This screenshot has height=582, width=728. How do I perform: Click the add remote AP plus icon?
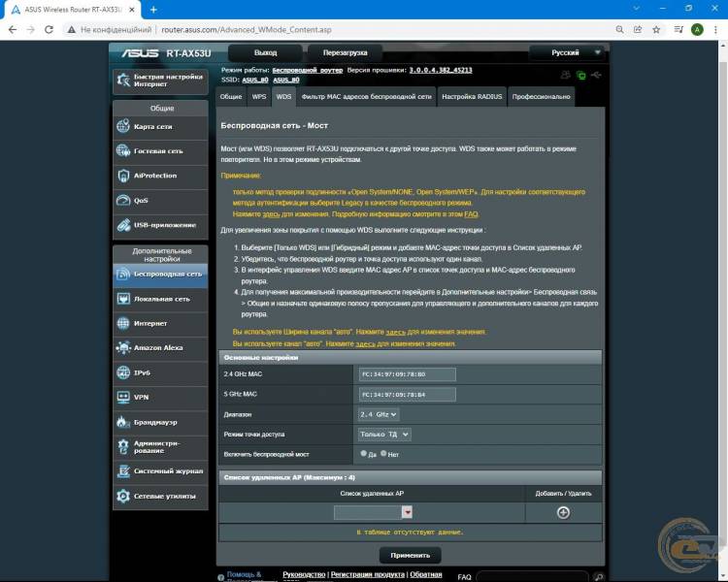(x=563, y=512)
